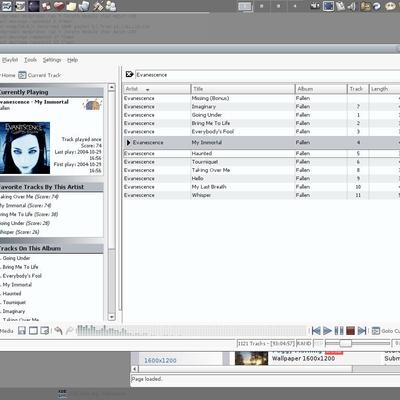The width and height of the screenshot is (400, 400).
Task: Move the slider handle in the status bar
Action: [x=345, y=343]
